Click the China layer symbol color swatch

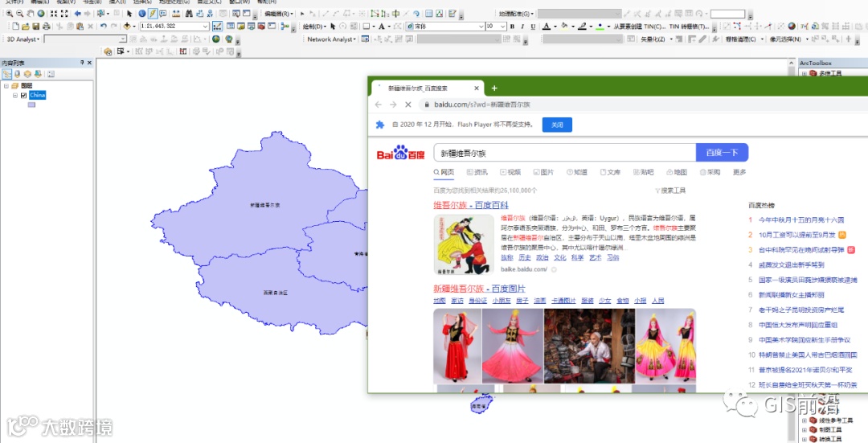coord(31,105)
